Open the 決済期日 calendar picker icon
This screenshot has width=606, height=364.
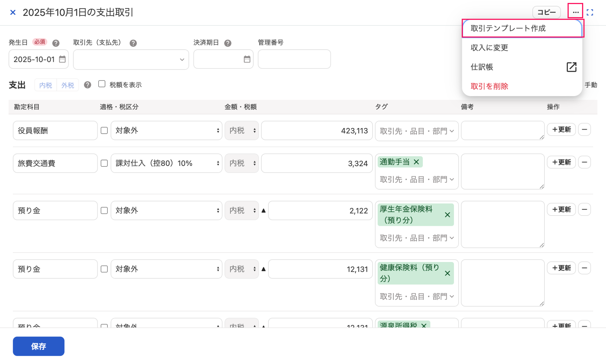[x=247, y=59]
